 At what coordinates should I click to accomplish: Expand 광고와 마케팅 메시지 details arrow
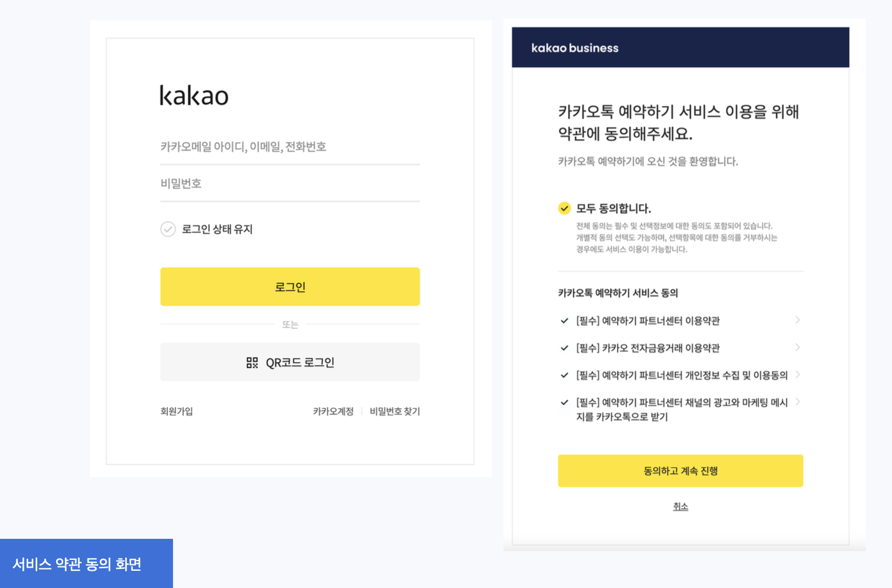pos(798,402)
